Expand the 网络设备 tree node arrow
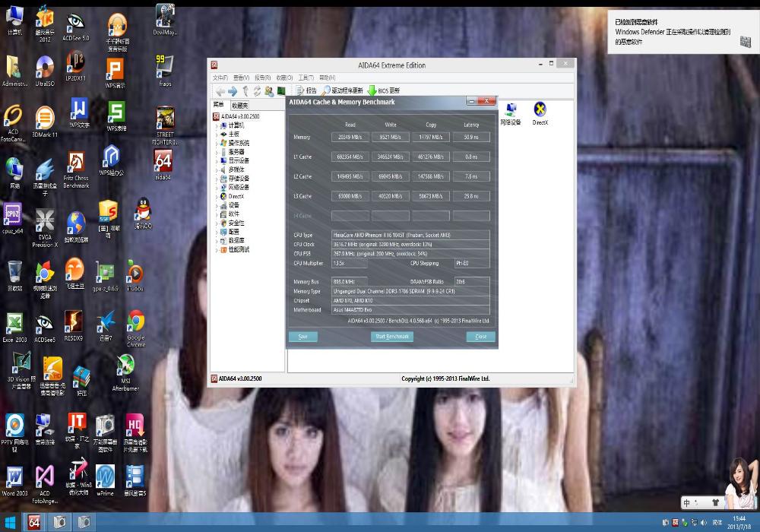This screenshot has width=760, height=532. (217, 187)
